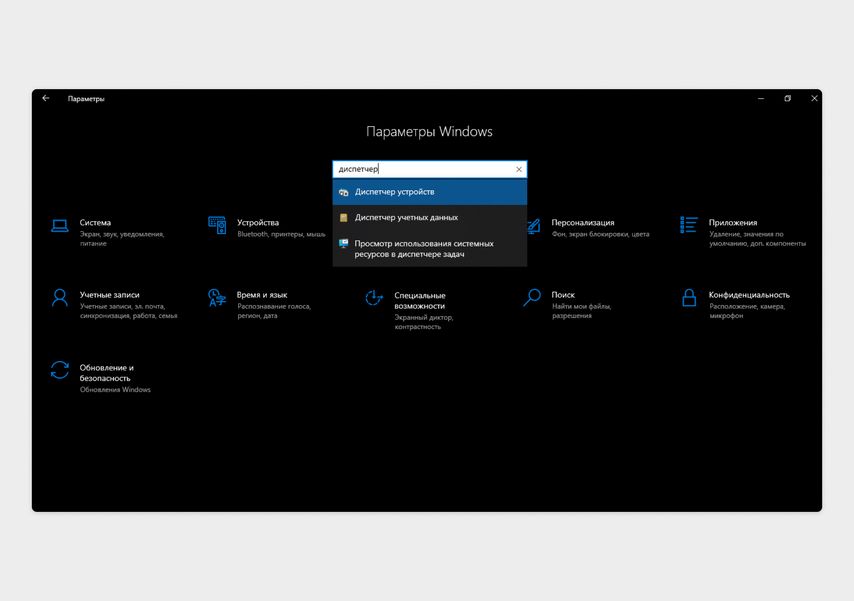
Task: Clear the search field with the X
Action: pyautogui.click(x=518, y=169)
